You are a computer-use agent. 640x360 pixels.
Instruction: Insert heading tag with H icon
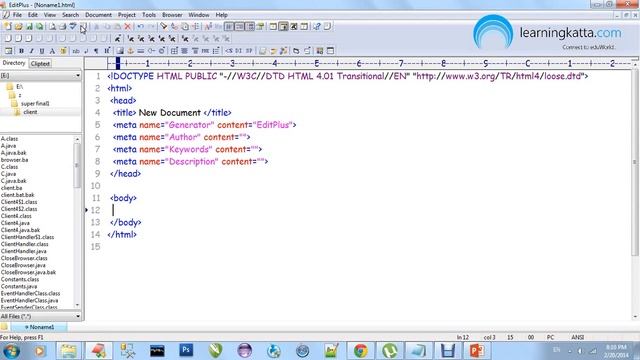(x=107, y=51)
